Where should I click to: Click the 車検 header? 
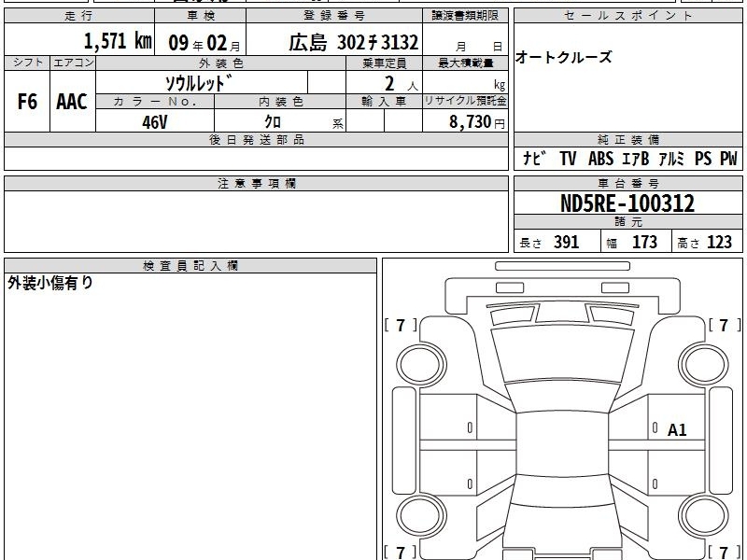coord(201,16)
